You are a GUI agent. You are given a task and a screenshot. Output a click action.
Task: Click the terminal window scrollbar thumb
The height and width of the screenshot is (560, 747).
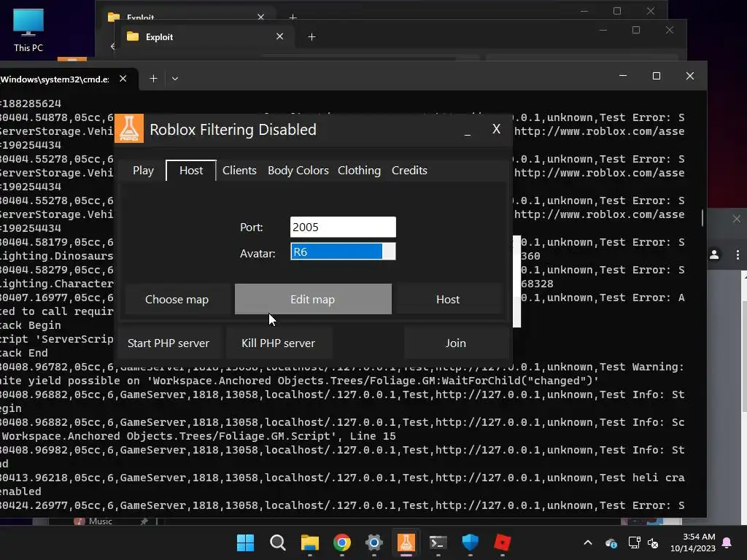[x=703, y=217]
